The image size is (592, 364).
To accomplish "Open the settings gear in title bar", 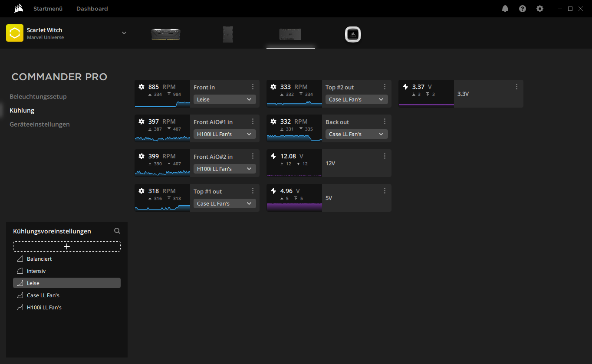I will click(x=540, y=9).
